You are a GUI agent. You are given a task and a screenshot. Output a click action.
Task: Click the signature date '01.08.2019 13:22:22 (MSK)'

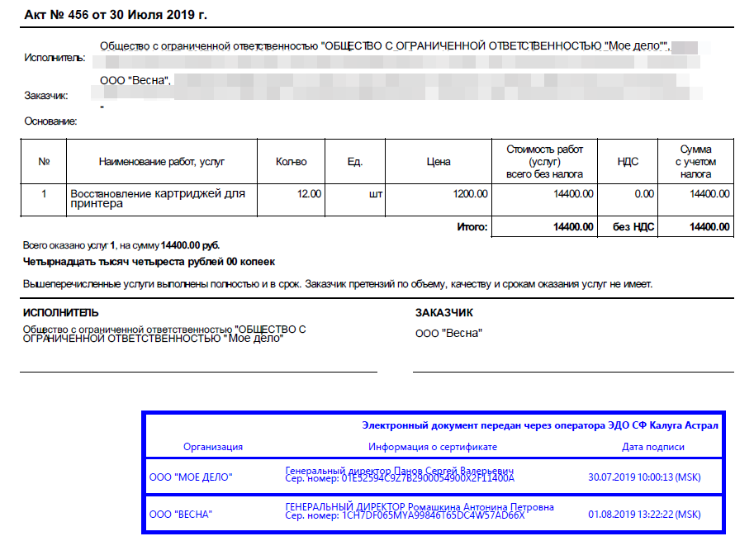coord(644,515)
